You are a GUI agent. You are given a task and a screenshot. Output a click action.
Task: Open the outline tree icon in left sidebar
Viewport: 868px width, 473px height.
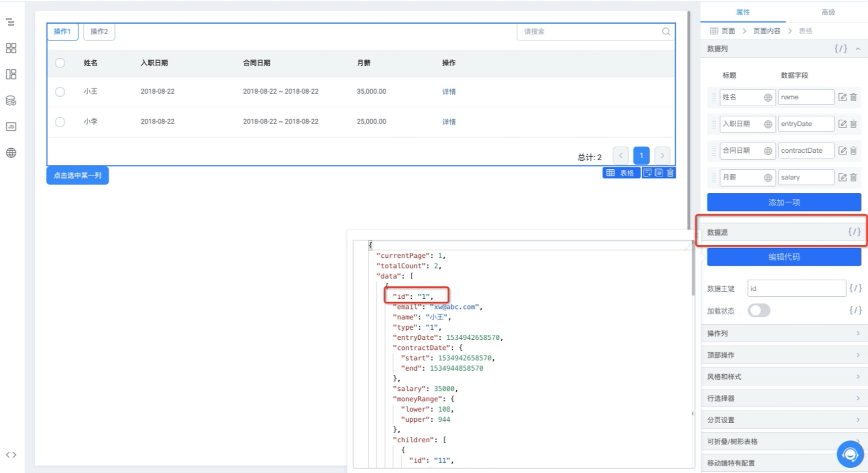click(x=10, y=22)
